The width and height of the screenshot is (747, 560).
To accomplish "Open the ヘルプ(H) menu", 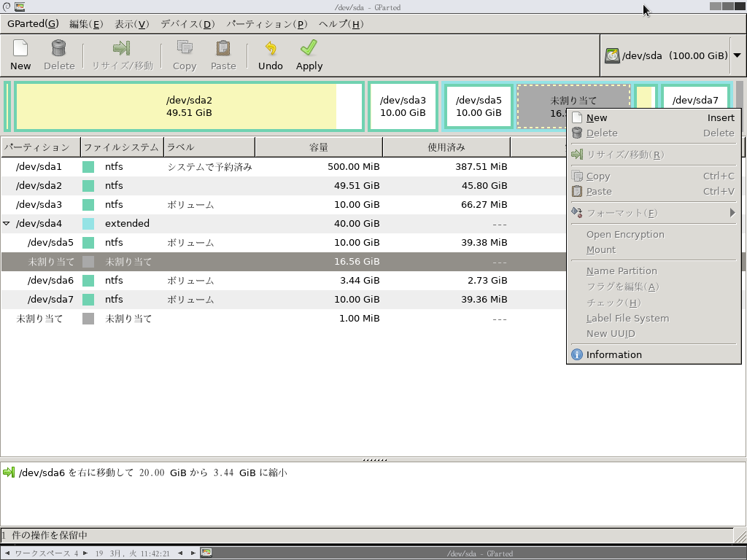I will coord(341,24).
